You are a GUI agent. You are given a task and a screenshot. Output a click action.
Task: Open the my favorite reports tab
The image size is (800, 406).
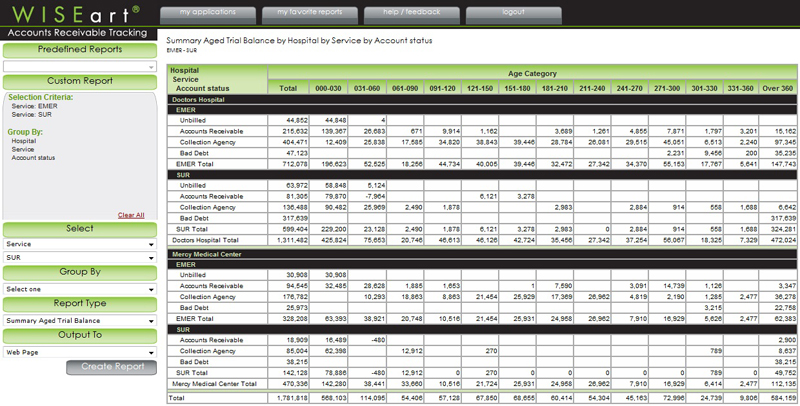coord(310,15)
